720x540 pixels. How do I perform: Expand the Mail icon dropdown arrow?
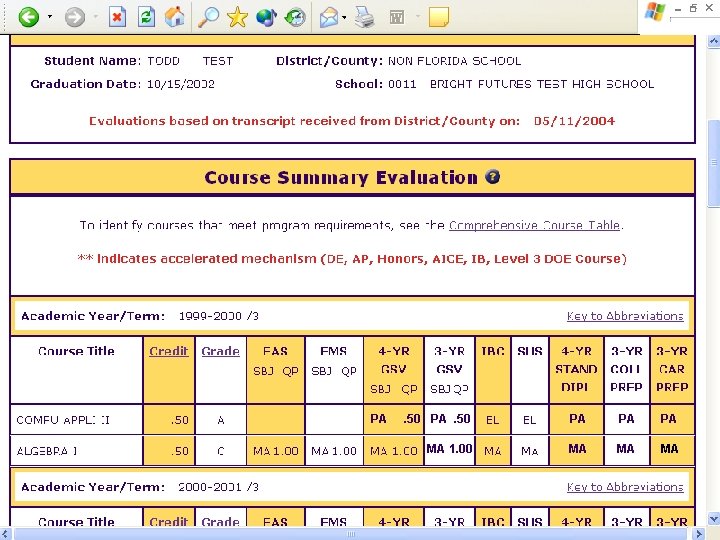[344, 17]
